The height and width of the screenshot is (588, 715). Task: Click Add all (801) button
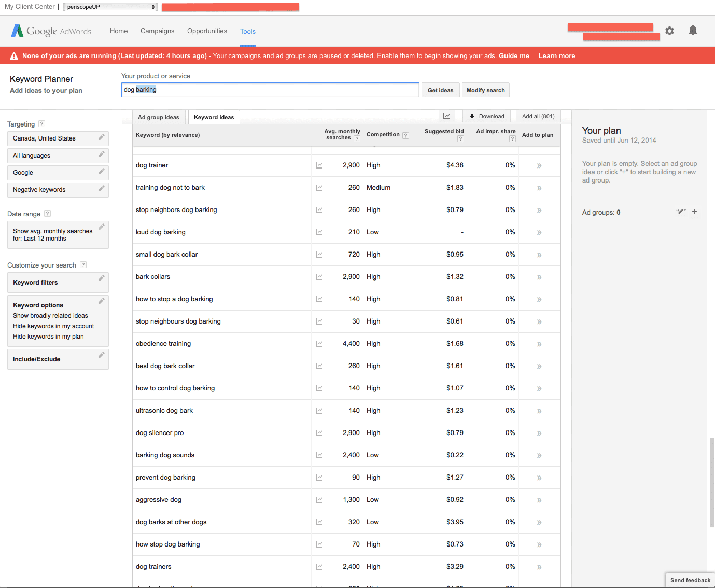tap(538, 116)
